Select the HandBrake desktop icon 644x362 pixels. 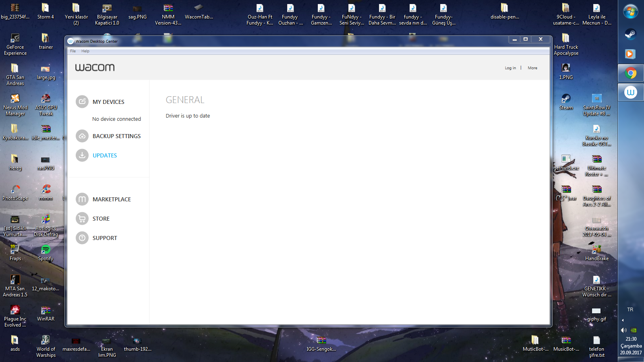[597, 253]
